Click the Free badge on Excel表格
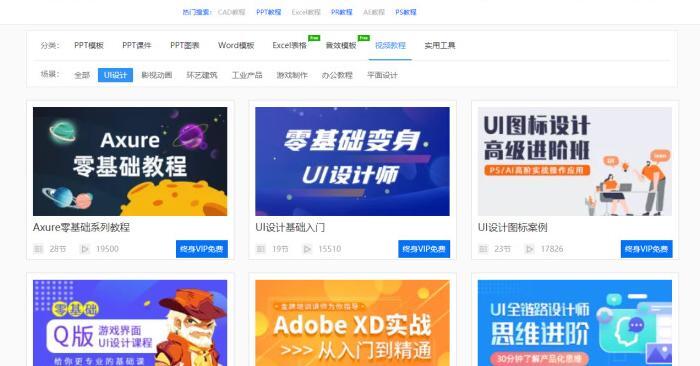 pyautogui.click(x=314, y=38)
